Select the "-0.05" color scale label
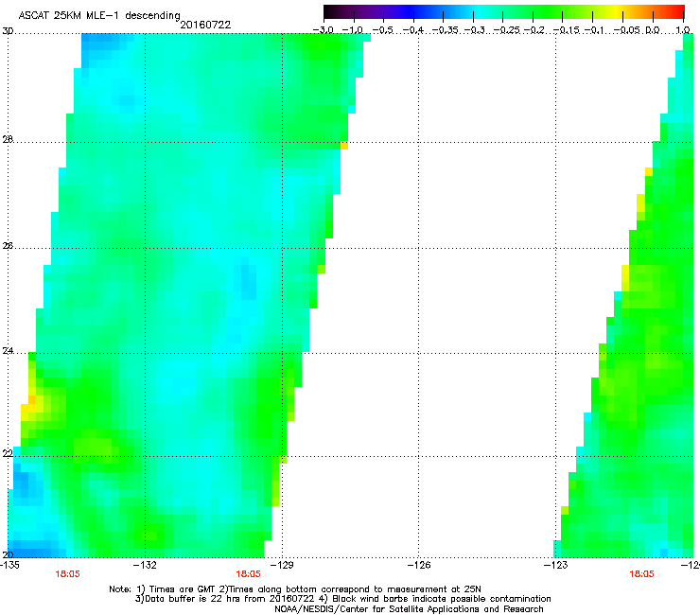700x615 pixels. tap(627, 30)
